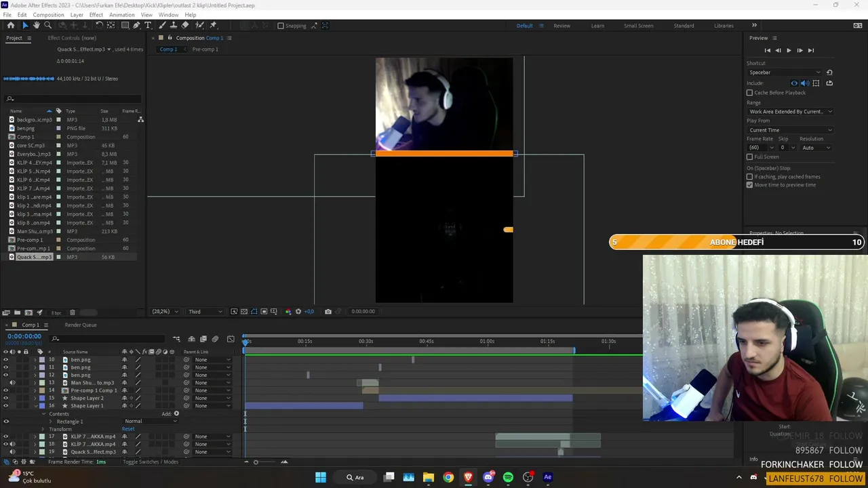Activate the Puppet Pin tool
The image size is (868, 488).
[213, 25]
